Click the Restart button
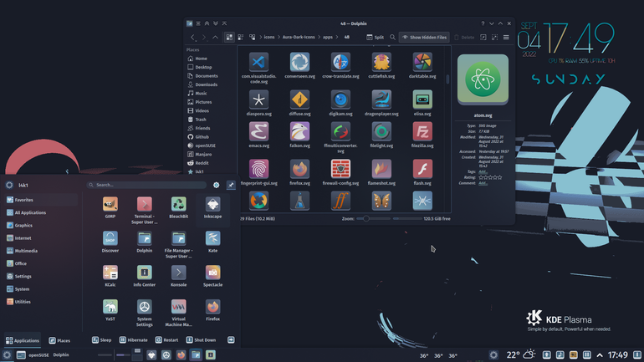This screenshot has width=644, height=362. click(x=166, y=339)
